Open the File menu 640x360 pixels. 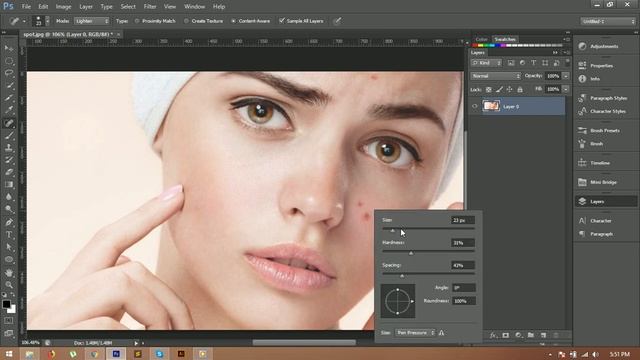point(26,7)
